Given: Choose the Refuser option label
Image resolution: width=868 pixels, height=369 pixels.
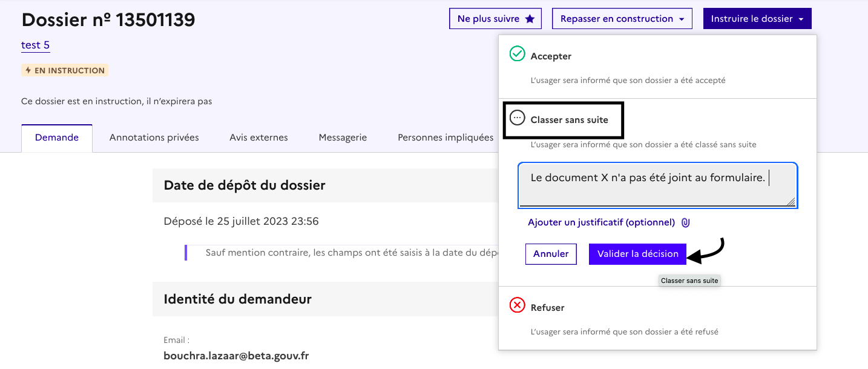Looking at the screenshot, I should (x=547, y=308).
